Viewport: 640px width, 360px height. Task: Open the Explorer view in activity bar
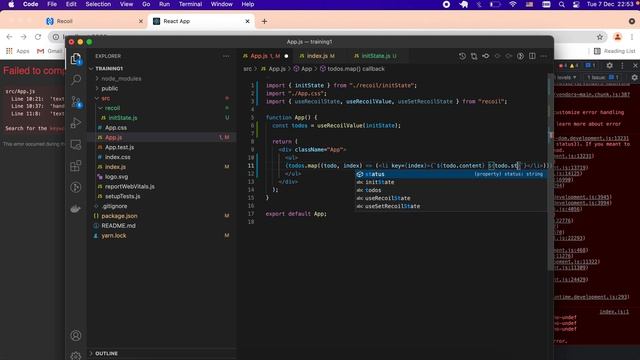point(76,59)
